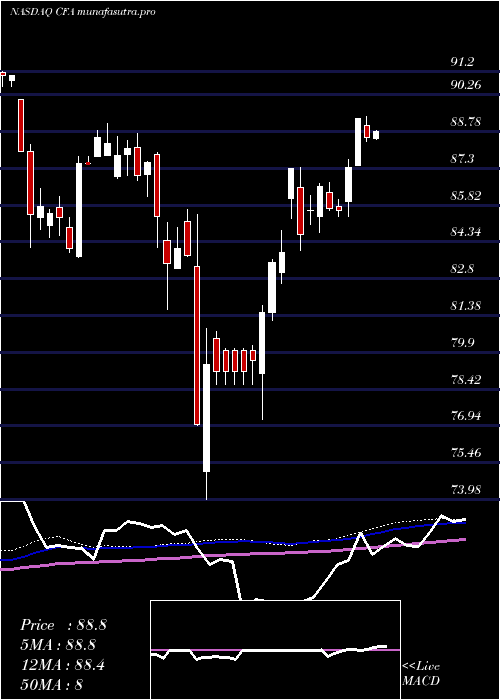Click the last white candlestick on the right

pos(376,135)
